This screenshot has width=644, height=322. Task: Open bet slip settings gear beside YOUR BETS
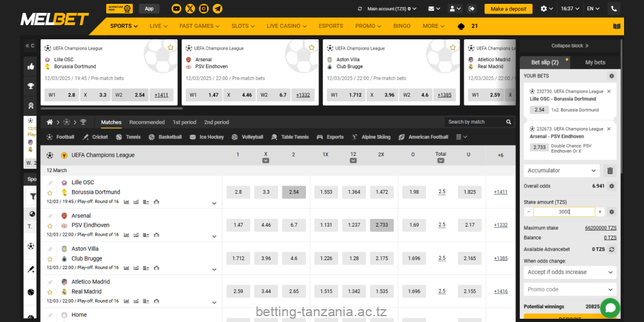[612, 76]
